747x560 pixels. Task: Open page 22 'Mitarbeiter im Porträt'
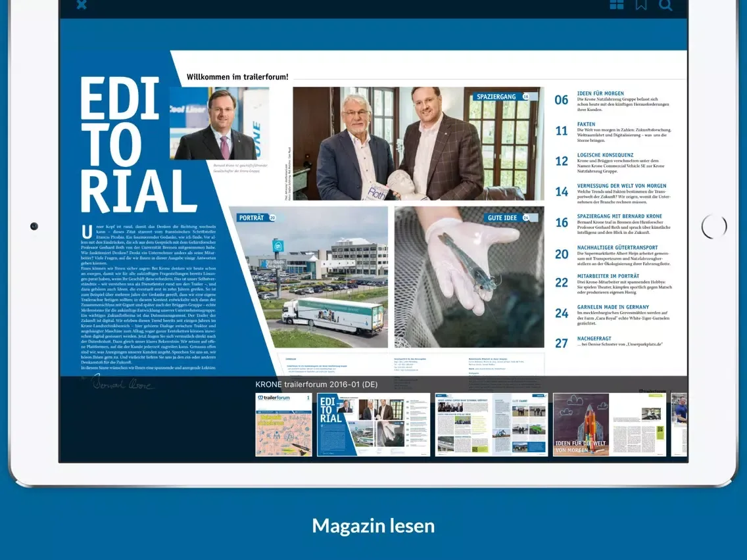(x=613, y=284)
